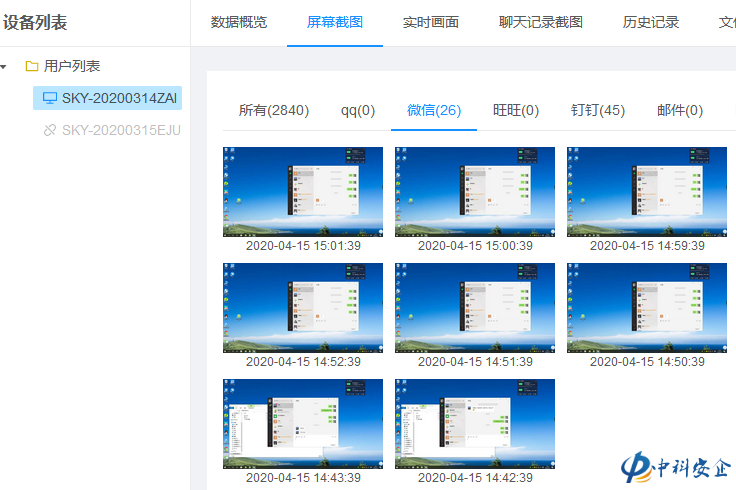
Task: Click timestamp text 2020-04-15 14:59:39
Action: pos(647,245)
